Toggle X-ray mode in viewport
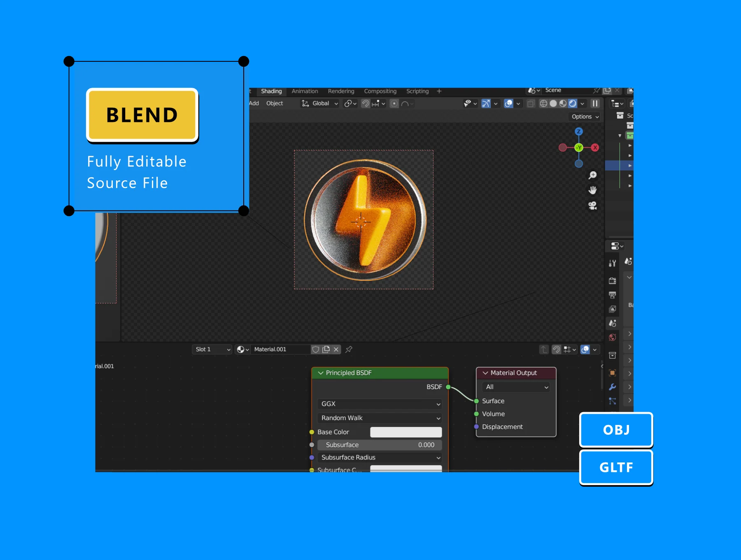The height and width of the screenshot is (560, 741). [x=531, y=103]
